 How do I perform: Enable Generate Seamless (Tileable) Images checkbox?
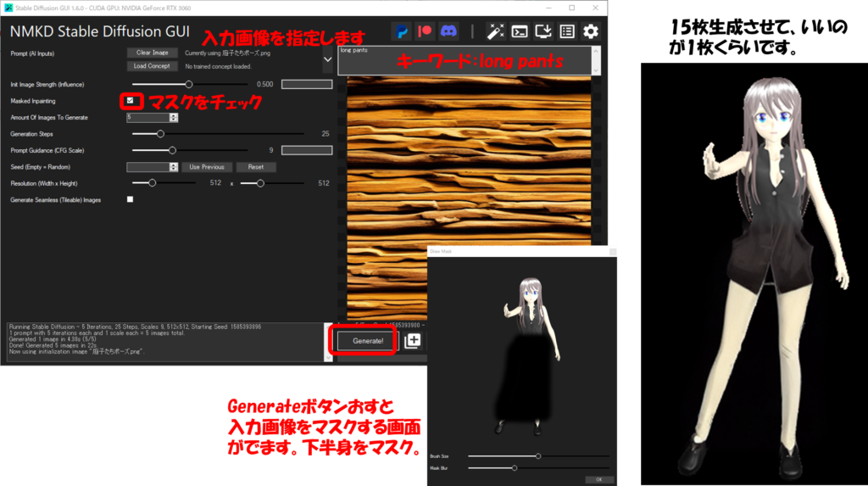click(x=130, y=199)
